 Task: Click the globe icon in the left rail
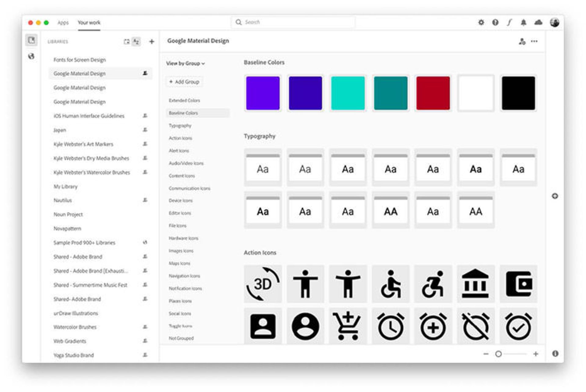(31, 56)
